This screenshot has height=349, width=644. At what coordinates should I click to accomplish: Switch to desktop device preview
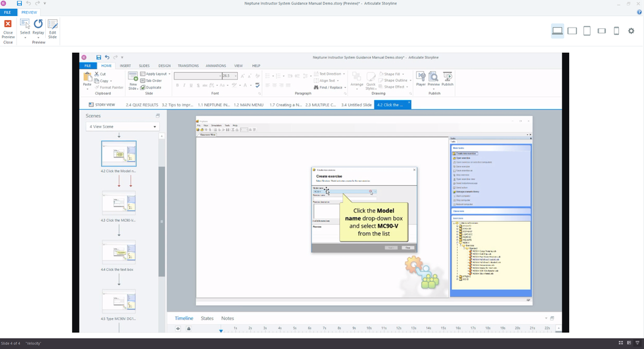558,31
